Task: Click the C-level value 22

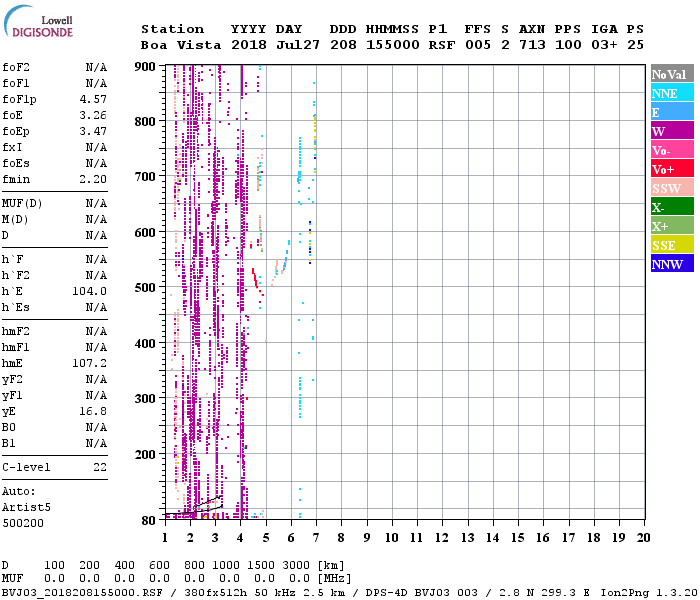Action: pos(100,467)
